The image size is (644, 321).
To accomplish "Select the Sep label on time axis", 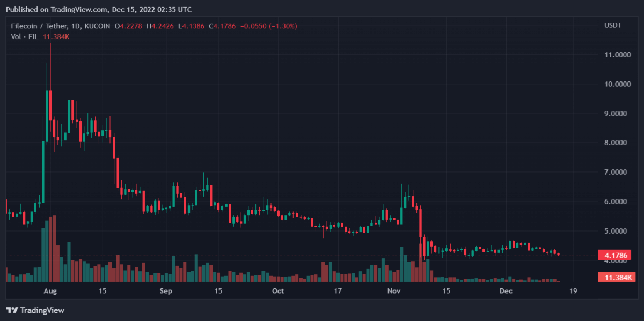I will tap(166, 291).
